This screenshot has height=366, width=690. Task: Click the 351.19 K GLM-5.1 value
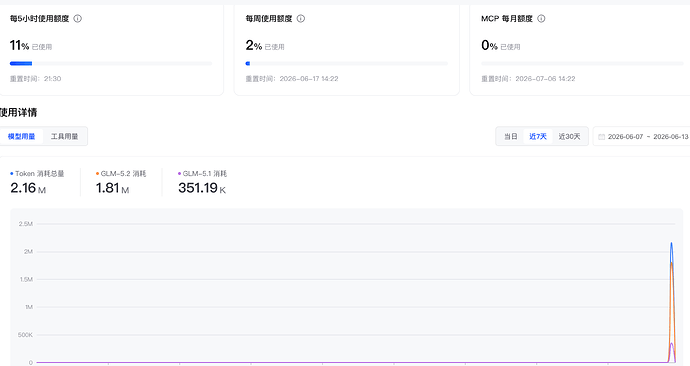coord(202,188)
